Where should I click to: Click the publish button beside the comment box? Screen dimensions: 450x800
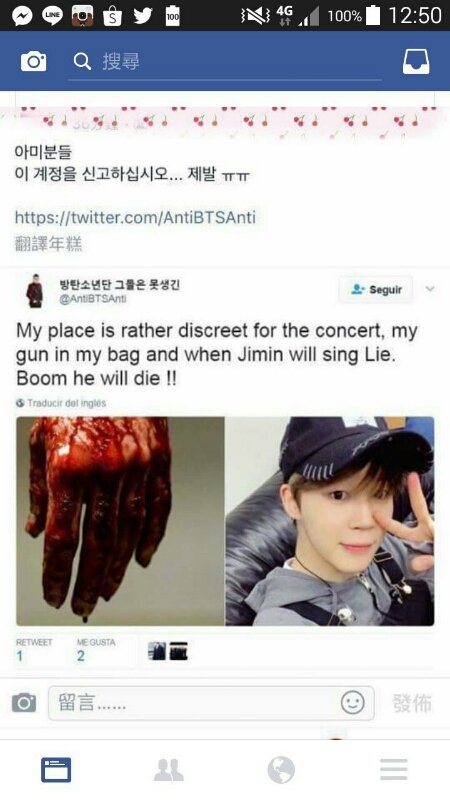[412, 703]
